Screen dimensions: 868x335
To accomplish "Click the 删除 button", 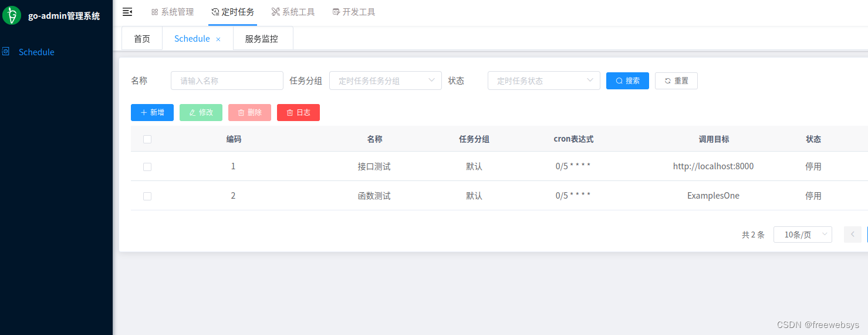I will click(249, 112).
